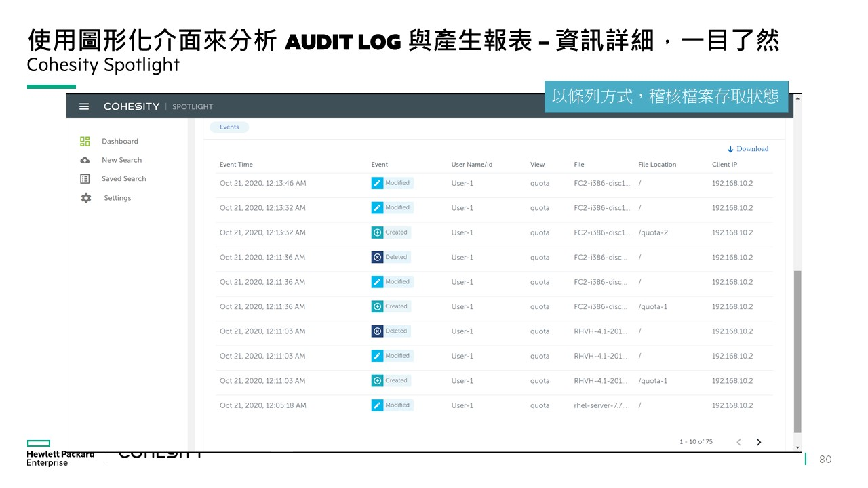Click the Settings gear icon

pyautogui.click(x=85, y=198)
